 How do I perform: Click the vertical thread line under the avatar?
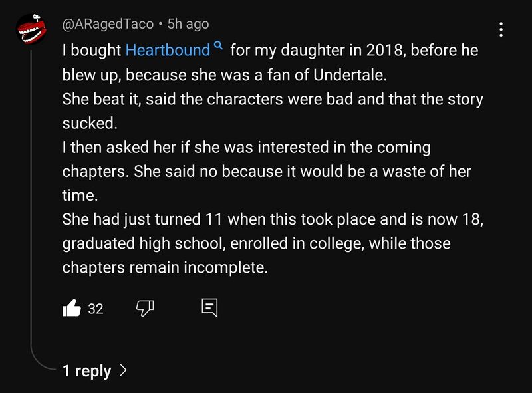31,199
